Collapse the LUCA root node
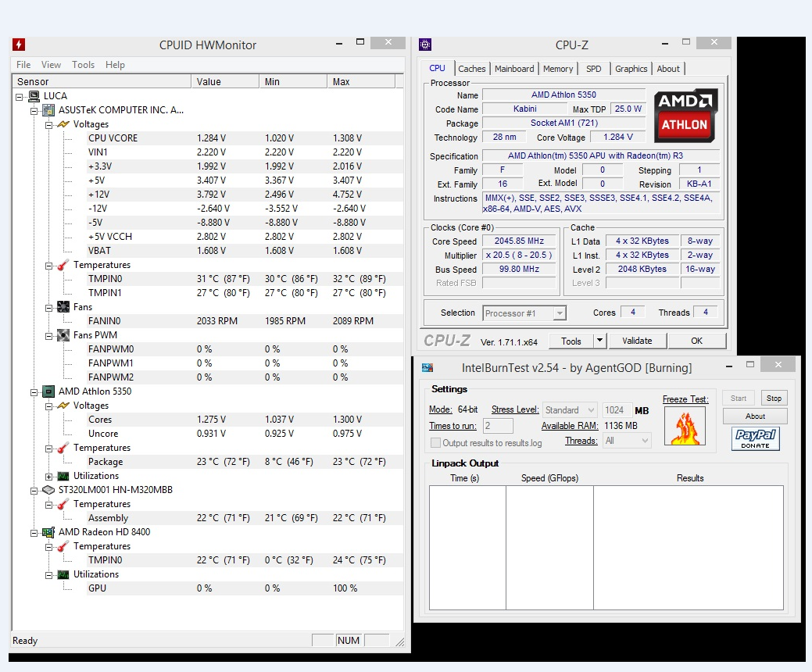 pos(20,97)
